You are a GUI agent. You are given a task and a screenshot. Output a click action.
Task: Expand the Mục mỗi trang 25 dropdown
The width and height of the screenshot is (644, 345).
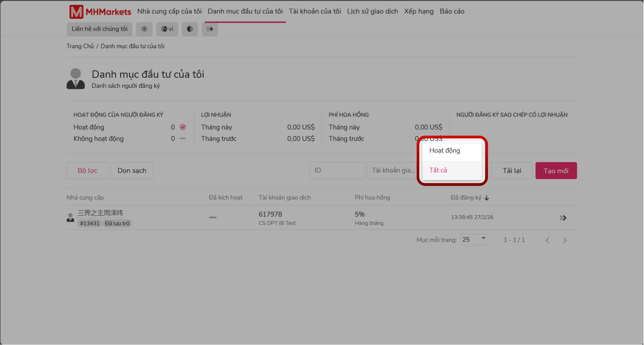click(474, 240)
